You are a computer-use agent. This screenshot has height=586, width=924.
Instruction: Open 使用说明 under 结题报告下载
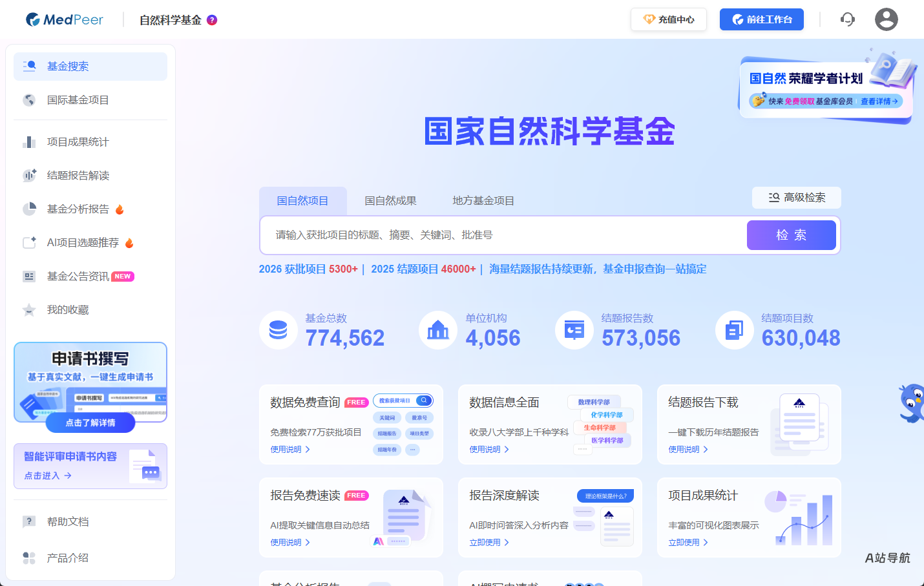(688, 450)
